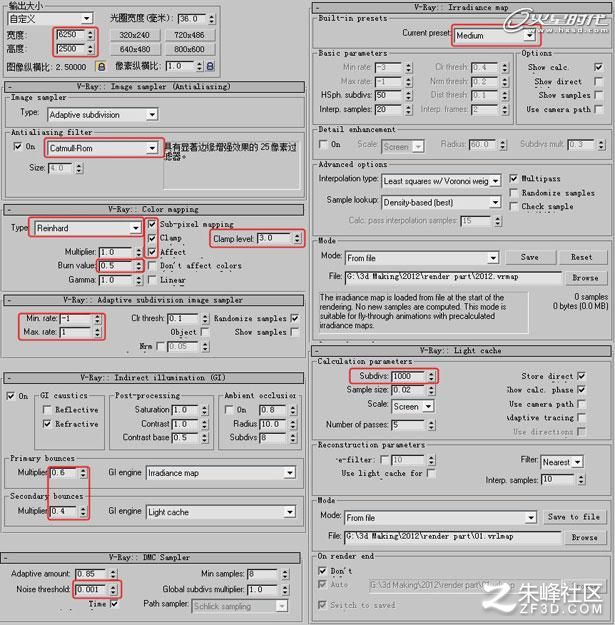The image size is (615, 625).
Task: Click the 800x600 preset button
Action: (189, 49)
